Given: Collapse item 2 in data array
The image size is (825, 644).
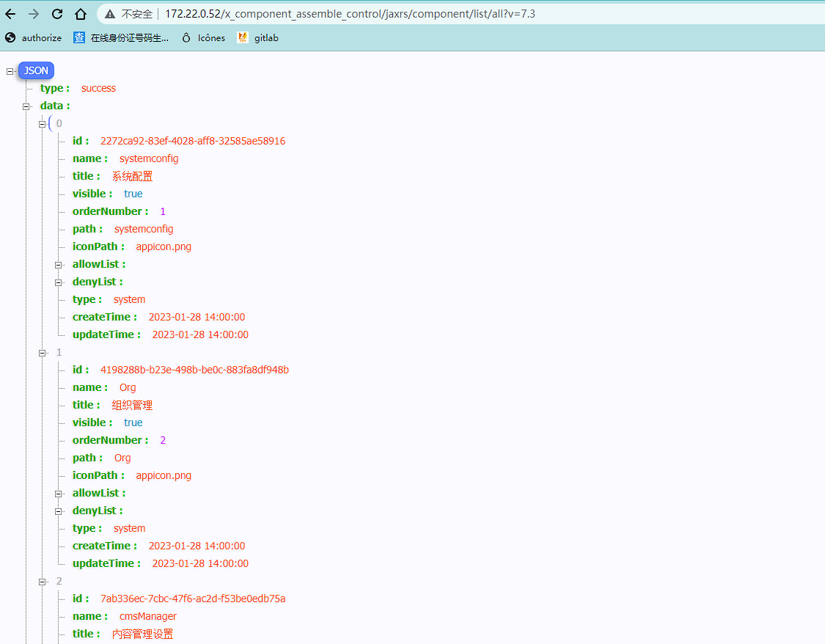Looking at the screenshot, I should (43, 581).
